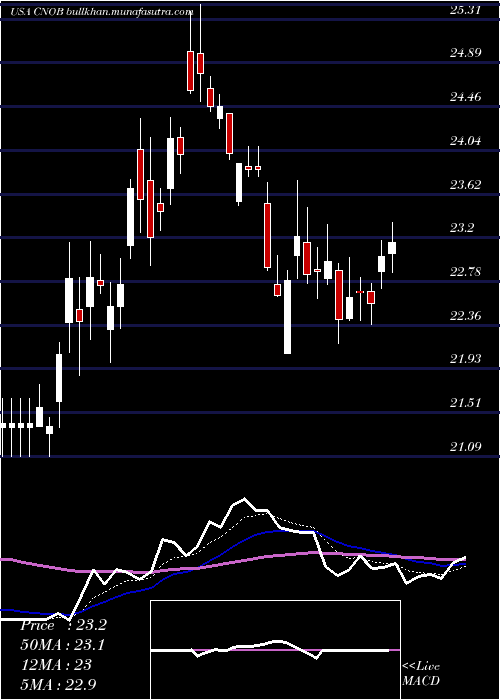Image resolution: width=500 pixels, height=700 pixels.
Task: Click the latest white candlestick on the right
Action: click(392, 247)
